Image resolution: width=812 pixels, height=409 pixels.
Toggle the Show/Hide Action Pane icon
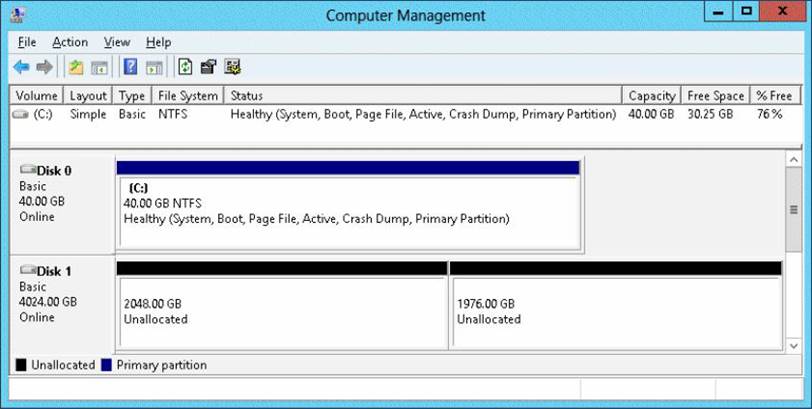click(154, 68)
